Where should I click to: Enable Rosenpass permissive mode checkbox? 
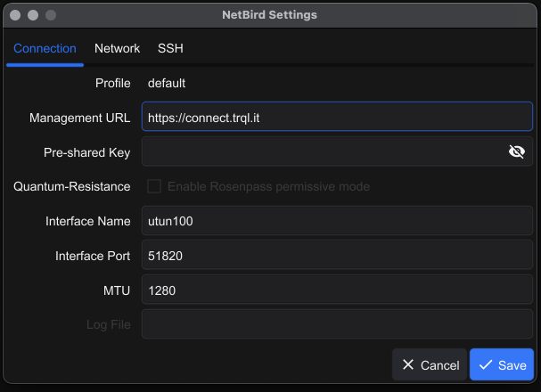[154, 187]
